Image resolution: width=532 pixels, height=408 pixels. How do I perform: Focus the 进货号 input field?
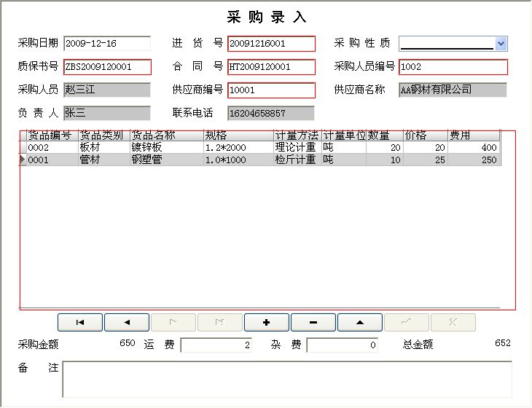pos(271,44)
